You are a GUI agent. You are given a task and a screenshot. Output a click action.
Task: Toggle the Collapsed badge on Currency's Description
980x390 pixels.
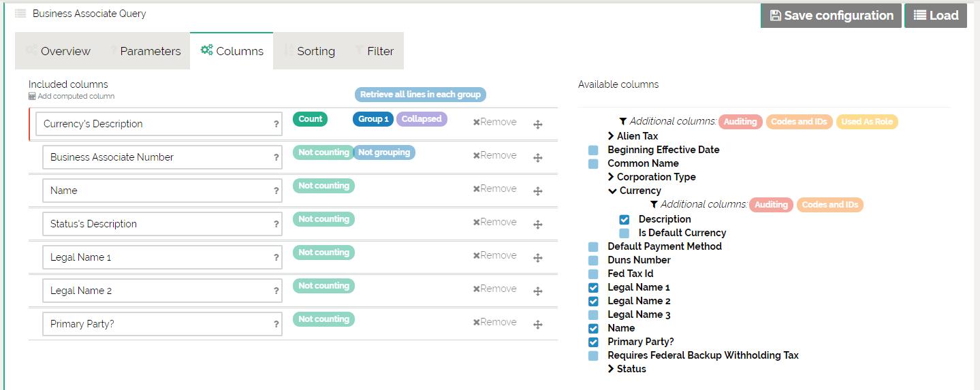[422, 119]
